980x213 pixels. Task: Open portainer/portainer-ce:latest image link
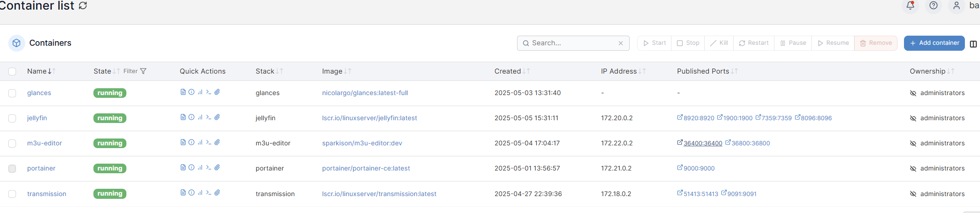[x=366, y=168]
